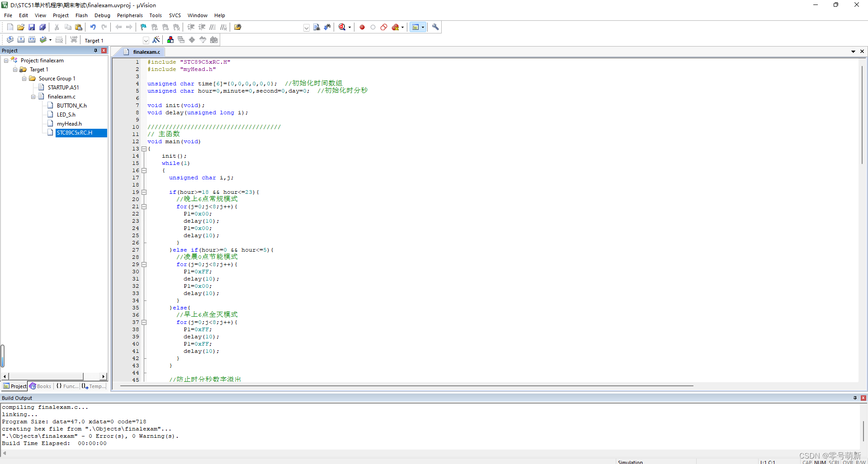Collapse code fold at line 13
868x464 pixels.
(144, 149)
